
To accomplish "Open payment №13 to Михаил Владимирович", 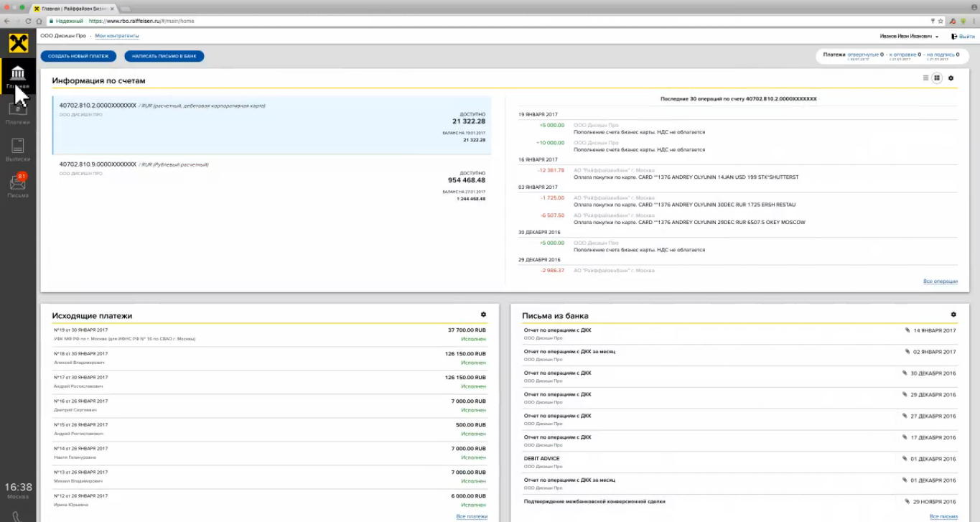I will pos(270,476).
